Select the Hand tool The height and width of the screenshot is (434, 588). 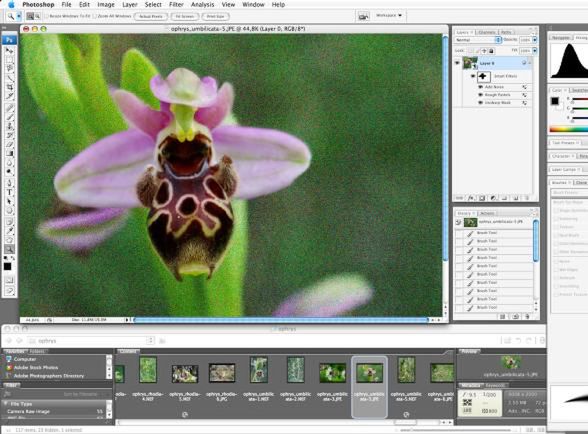9,240
